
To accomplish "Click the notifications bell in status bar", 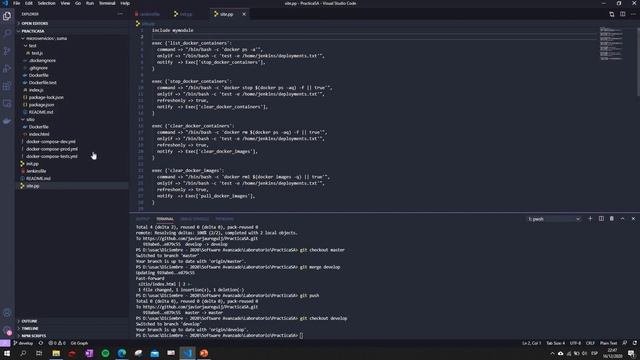I will pos(635,343).
